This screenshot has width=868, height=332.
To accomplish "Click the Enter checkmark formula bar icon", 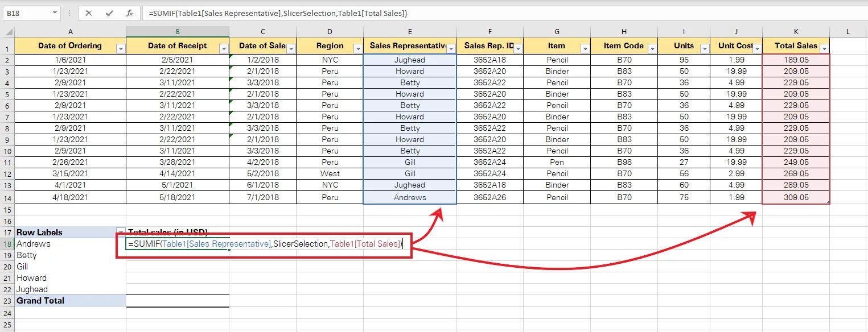I will pos(109,13).
